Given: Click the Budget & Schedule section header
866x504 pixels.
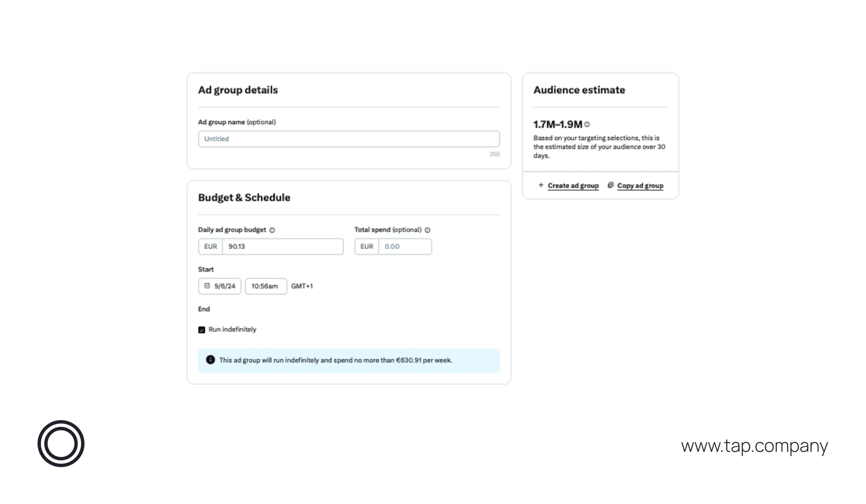Looking at the screenshot, I should point(244,197).
